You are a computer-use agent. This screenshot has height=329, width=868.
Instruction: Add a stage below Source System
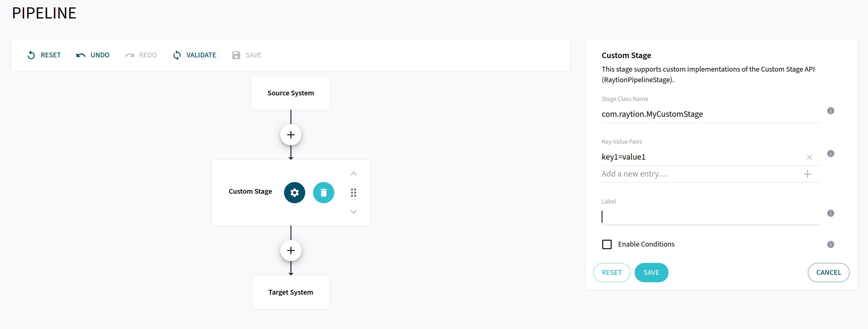(290, 135)
